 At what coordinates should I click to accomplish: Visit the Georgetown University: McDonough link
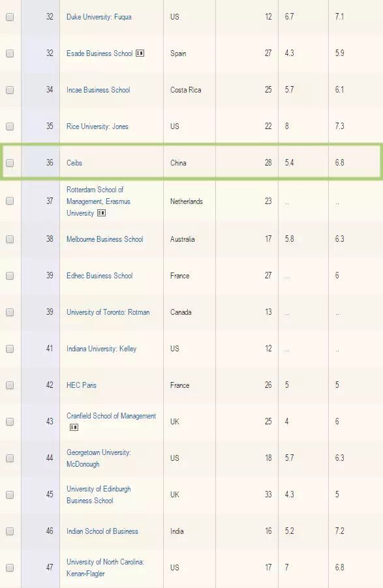point(99,458)
